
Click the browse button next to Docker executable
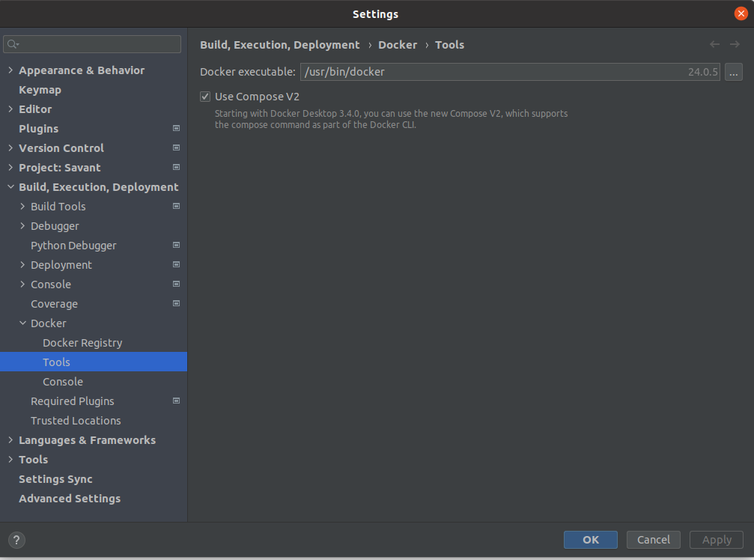(x=733, y=72)
